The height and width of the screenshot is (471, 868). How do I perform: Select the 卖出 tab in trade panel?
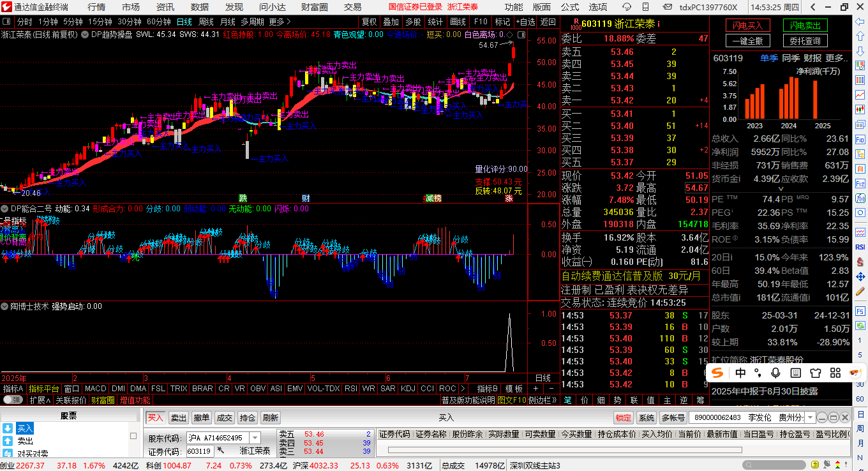pyautogui.click(x=179, y=418)
